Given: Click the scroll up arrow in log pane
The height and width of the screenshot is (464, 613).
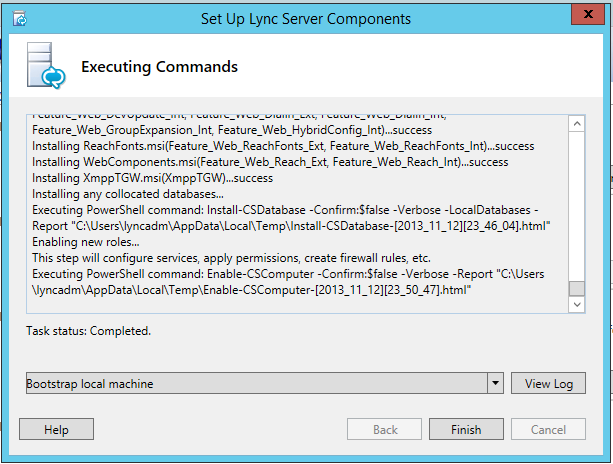Looking at the screenshot, I should click(x=577, y=124).
